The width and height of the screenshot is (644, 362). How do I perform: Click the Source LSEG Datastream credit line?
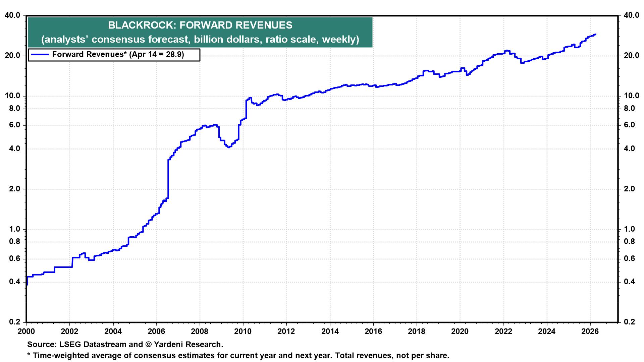[x=125, y=345]
